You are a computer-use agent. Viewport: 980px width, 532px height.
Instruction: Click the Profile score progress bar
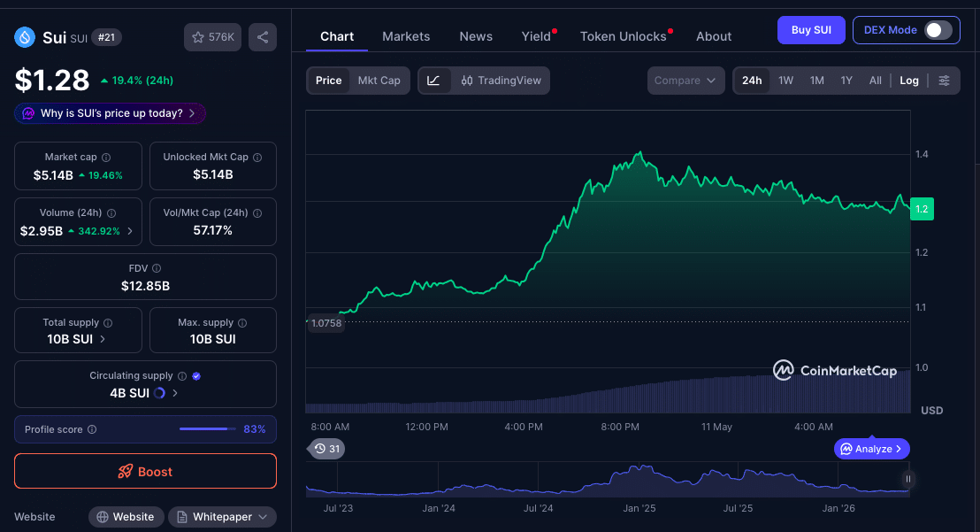click(x=208, y=428)
